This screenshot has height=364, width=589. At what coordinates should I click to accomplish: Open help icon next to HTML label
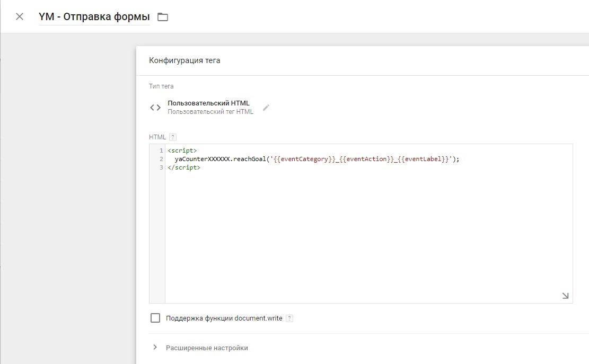pos(173,137)
